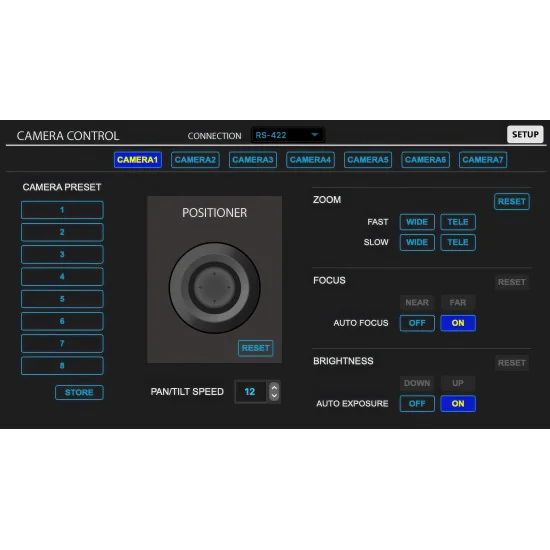Recall camera preset 2

tap(62, 232)
